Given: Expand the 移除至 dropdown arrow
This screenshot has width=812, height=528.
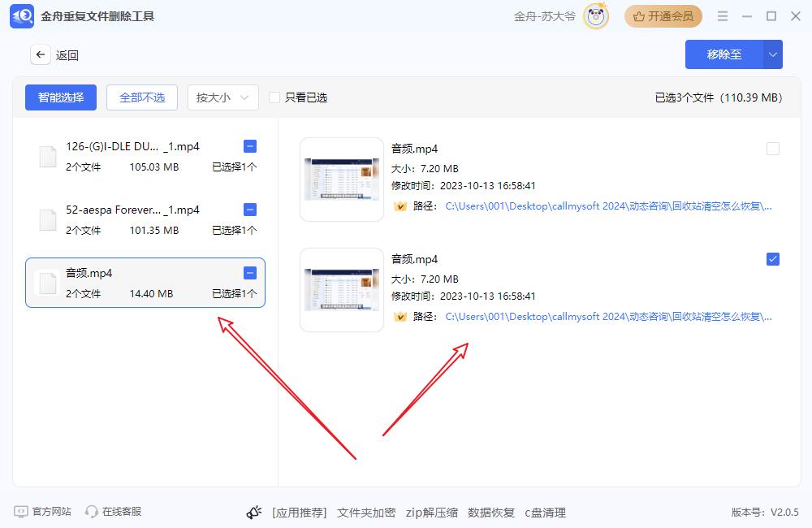Looking at the screenshot, I should [773, 54].
